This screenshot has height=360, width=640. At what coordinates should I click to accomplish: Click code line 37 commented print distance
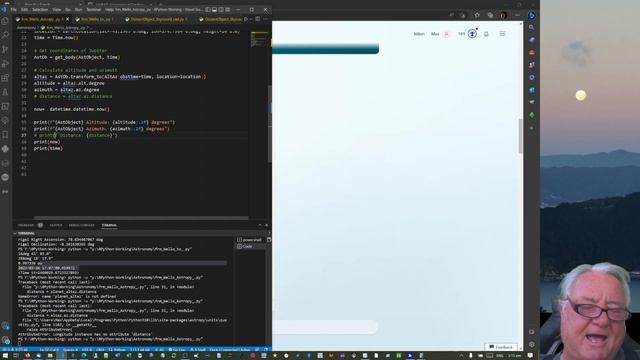tap(76, 136)
